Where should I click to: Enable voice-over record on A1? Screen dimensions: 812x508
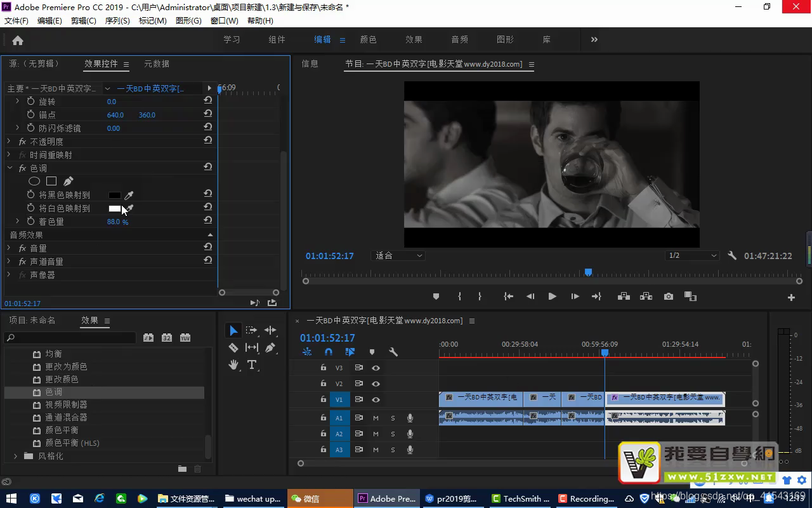click(x=410, y=418)
